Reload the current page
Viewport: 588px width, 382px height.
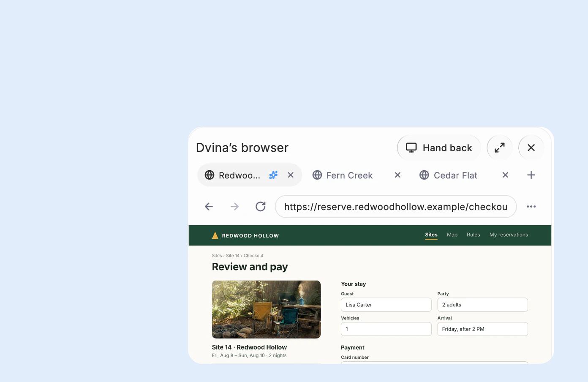[261, 207]
